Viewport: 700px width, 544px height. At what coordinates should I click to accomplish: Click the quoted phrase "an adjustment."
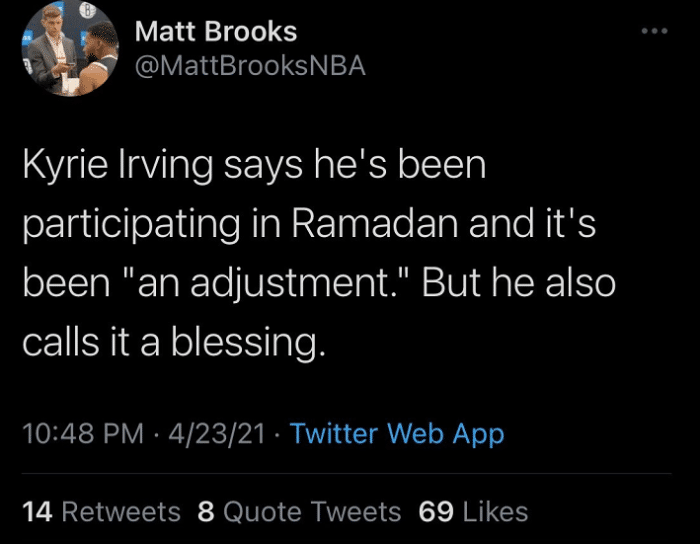257,284
